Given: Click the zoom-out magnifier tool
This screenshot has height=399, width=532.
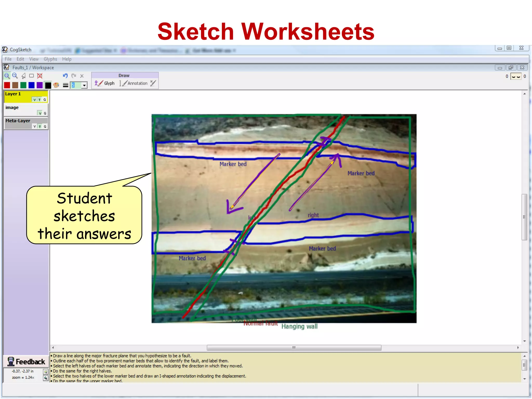Looking at the screenshot, I should coord(15,76).
